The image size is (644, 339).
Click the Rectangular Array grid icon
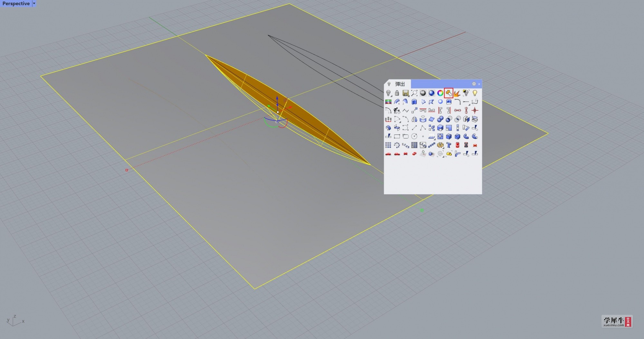(388, 145)
